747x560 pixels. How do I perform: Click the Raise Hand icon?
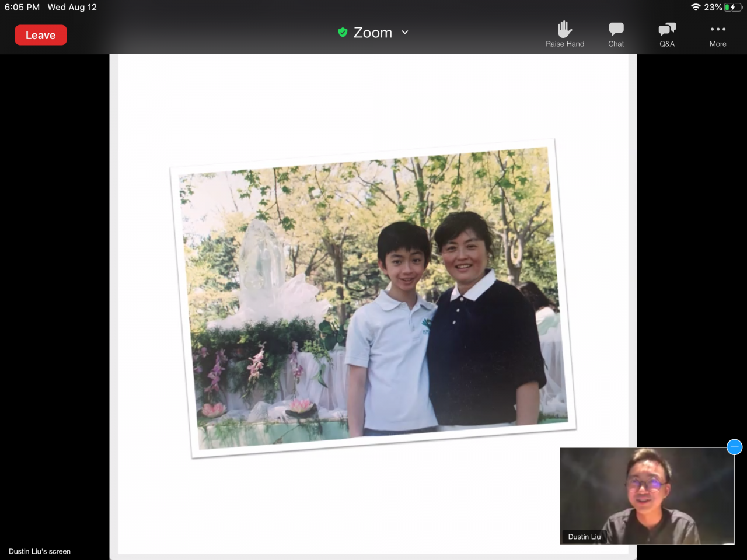click(565, 29)
